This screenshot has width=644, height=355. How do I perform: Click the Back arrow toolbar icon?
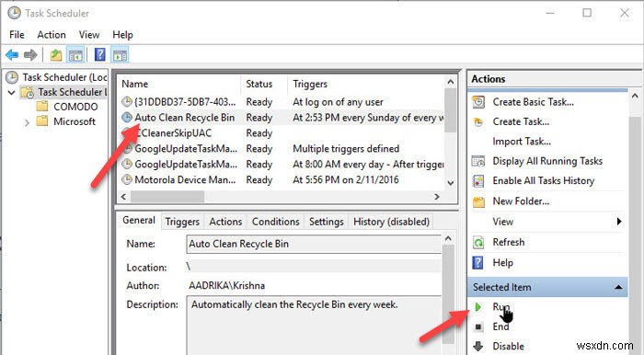pos(12,54)
